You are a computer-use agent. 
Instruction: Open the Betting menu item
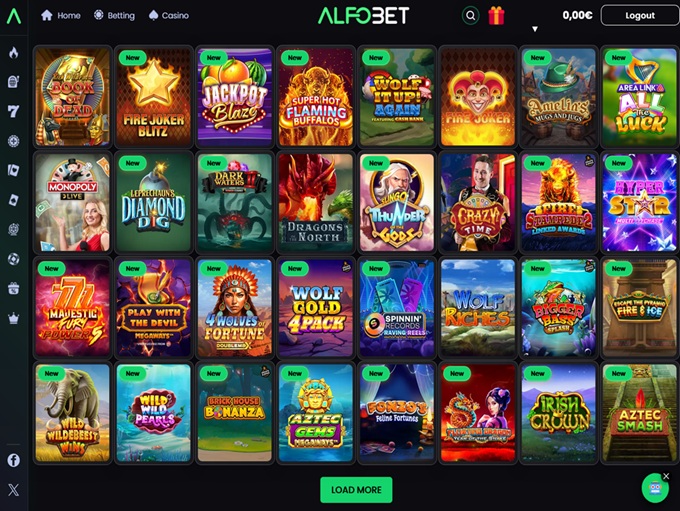[114, 16]
